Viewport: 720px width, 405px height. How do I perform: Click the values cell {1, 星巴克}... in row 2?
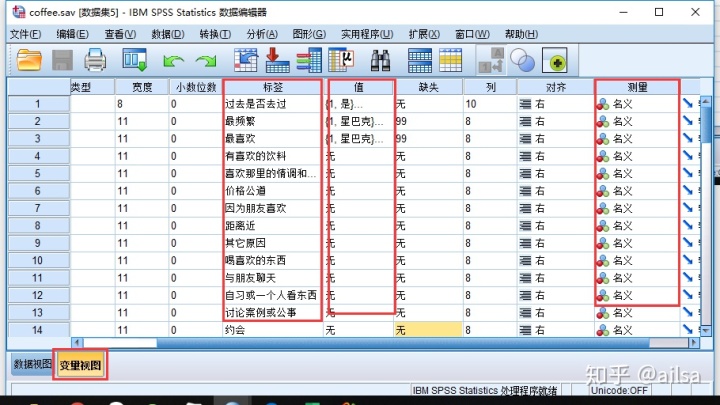(x=359, y=122)
